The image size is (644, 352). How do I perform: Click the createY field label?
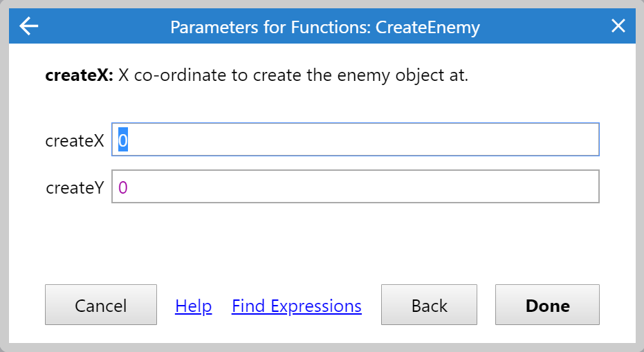[x=75, y=187]
